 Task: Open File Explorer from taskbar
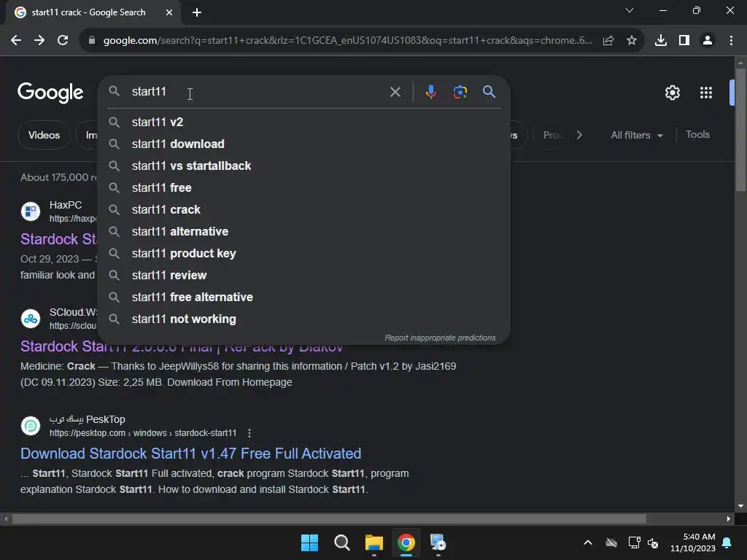(374, 542)
